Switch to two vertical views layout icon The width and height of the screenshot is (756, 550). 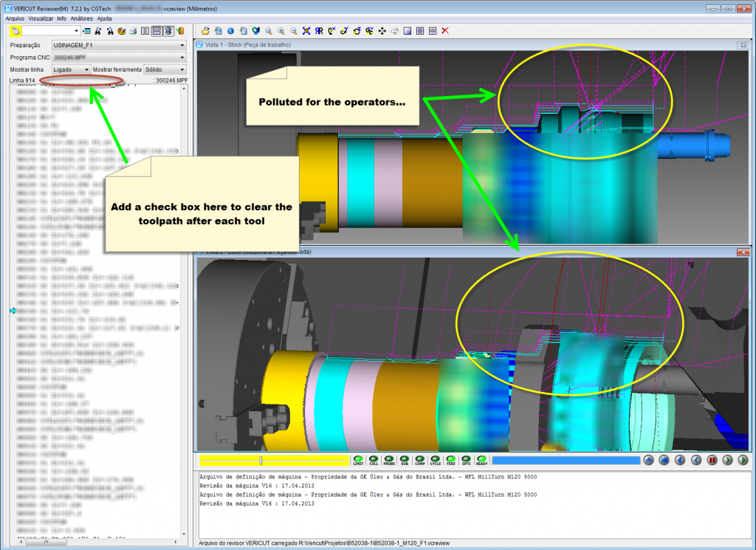click(420, 31)
